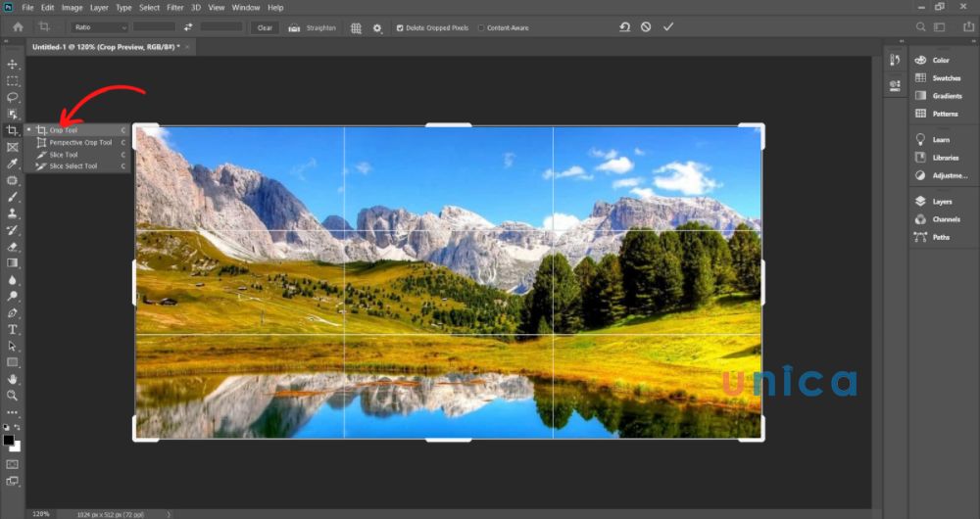980x519 pixels.
Task: Select the Blur tool
Action: 12,280
